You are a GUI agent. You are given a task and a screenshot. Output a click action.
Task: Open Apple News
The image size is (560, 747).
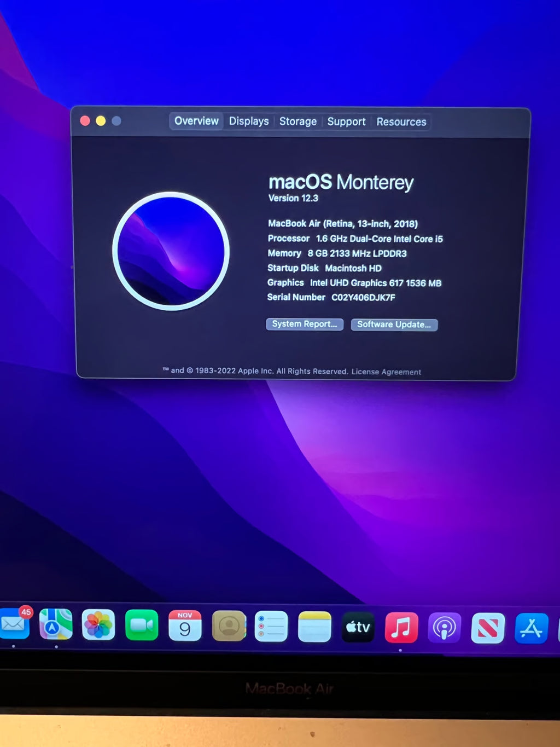[x=488, y=627]
